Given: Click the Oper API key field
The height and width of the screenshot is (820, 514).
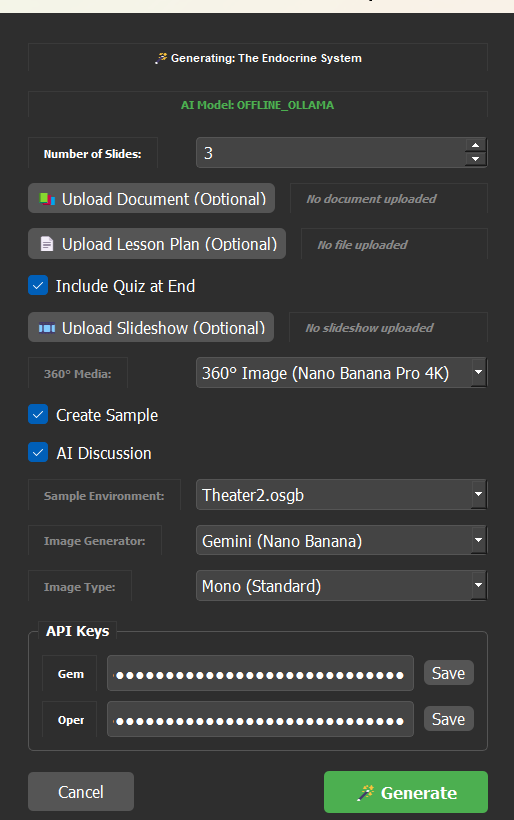Looking at the screenshot, I should [260, 720].
